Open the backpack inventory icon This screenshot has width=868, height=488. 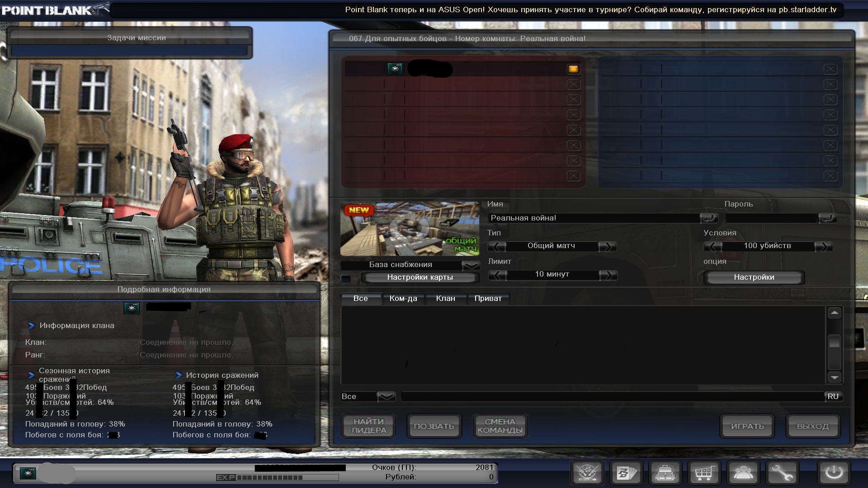[665, 473]
